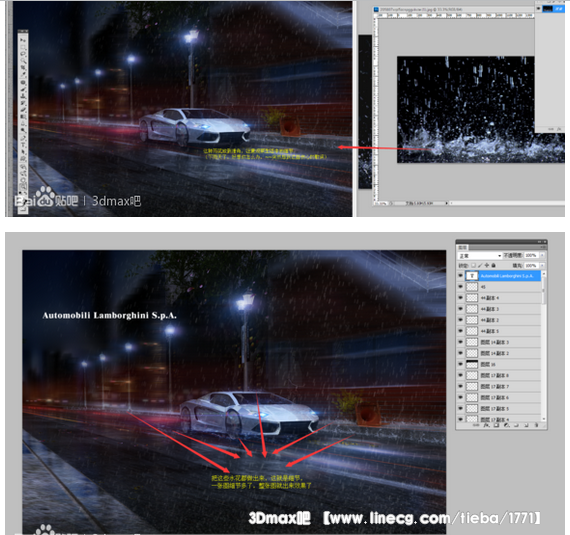This screenshot has width=570, height=535.
Task: Select the Gradient tool in the toolbox
Action: 23,117
